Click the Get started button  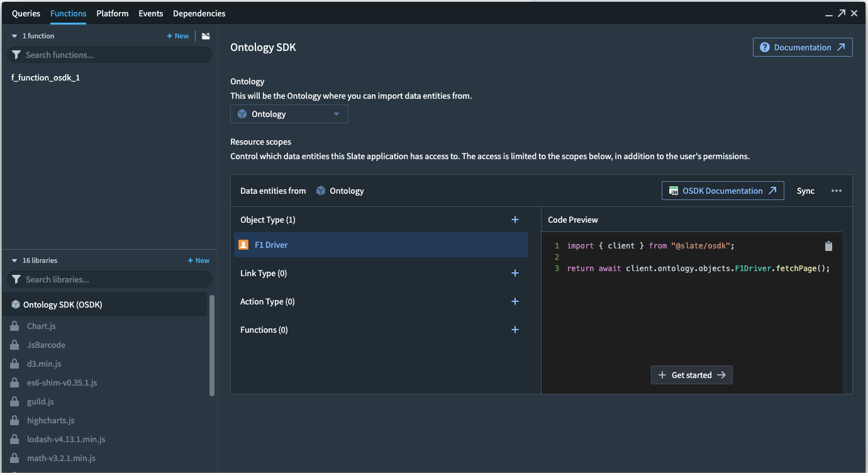[x=691, y=375]
